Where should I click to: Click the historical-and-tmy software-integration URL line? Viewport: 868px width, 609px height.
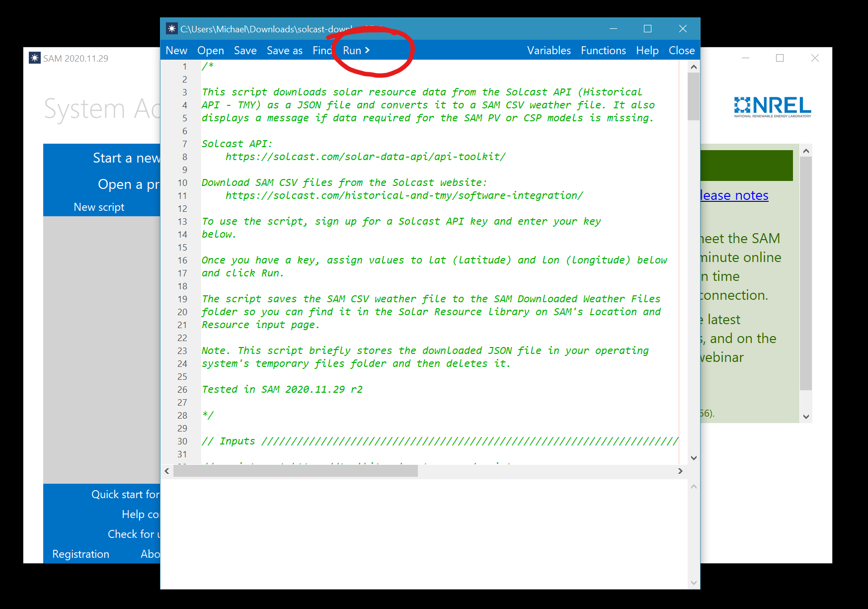404,195
